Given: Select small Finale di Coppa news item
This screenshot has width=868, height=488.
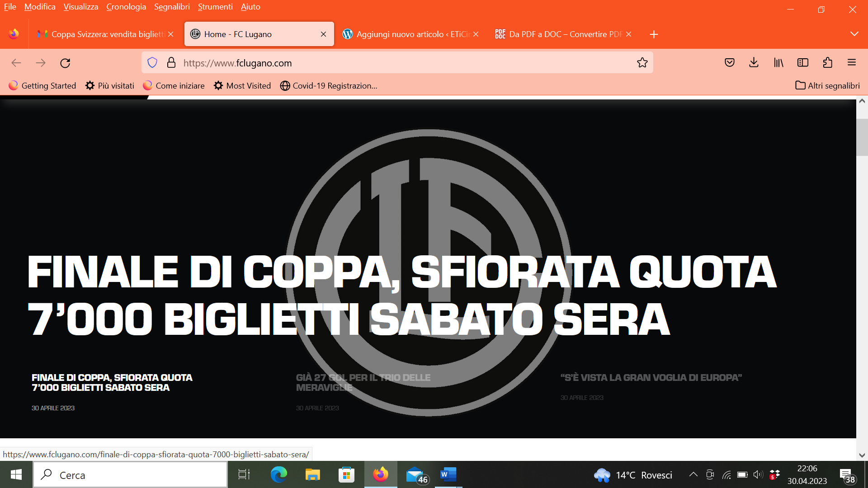Looking at the screenshot, I should [112, 382].
